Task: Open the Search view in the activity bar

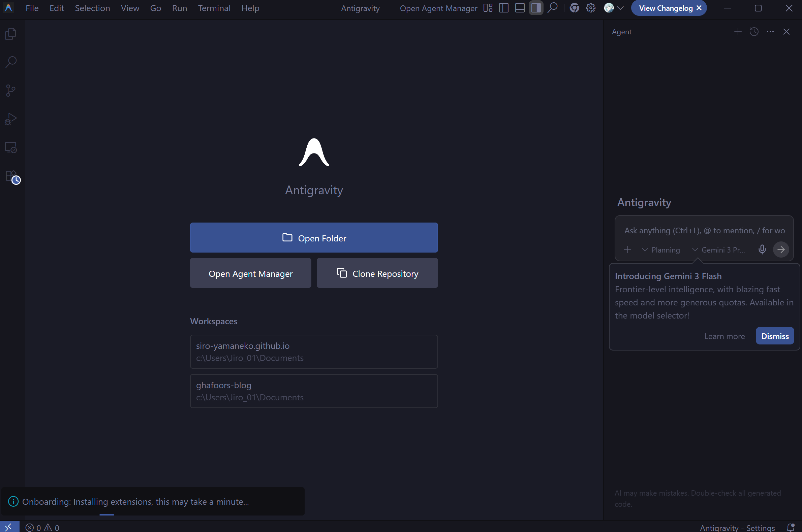Action: click(x=11, y=62)
